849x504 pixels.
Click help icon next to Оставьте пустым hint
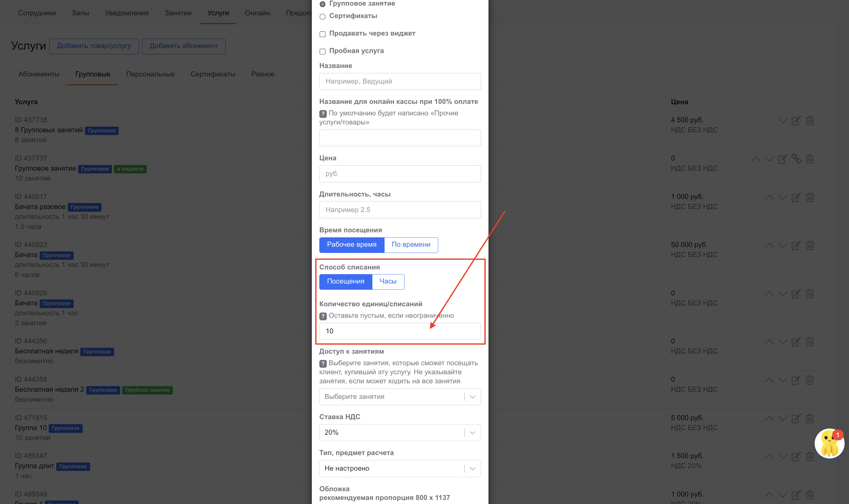click(323, 316)
